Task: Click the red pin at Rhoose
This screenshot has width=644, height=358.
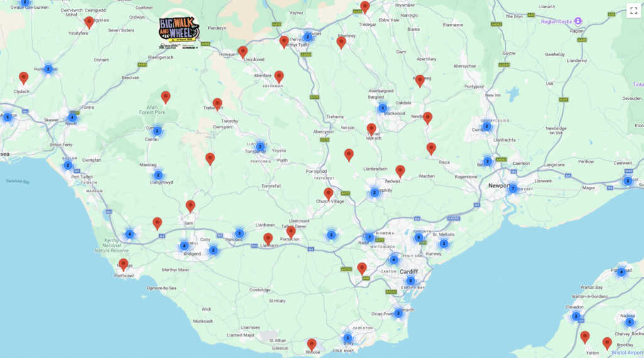Action: 312,344
